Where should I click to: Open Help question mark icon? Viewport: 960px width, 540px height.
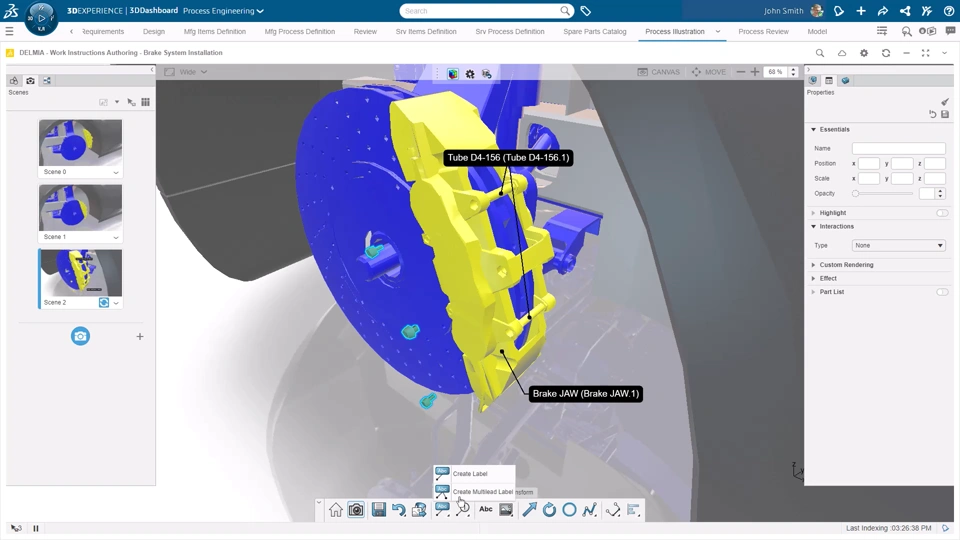click(x=949, y=10)
